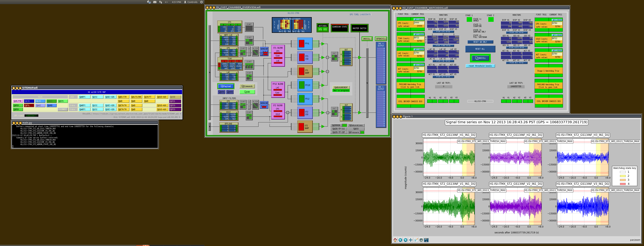
Task: Click the Payload button in chamber overview
Action: click(226, 86)
